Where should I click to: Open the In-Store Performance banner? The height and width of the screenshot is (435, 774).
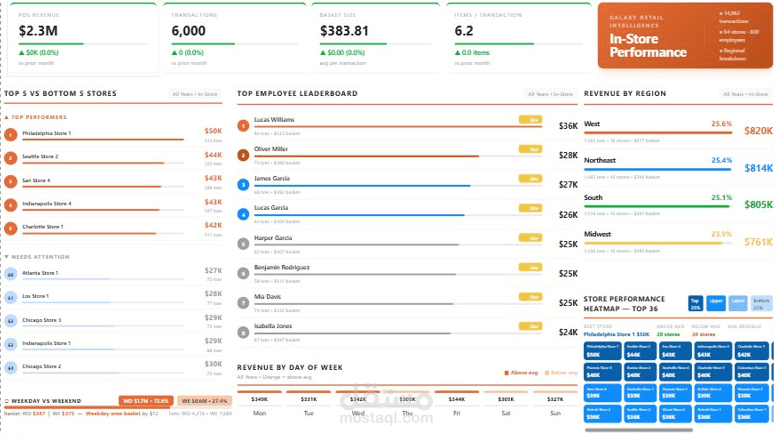click(685, 36)
